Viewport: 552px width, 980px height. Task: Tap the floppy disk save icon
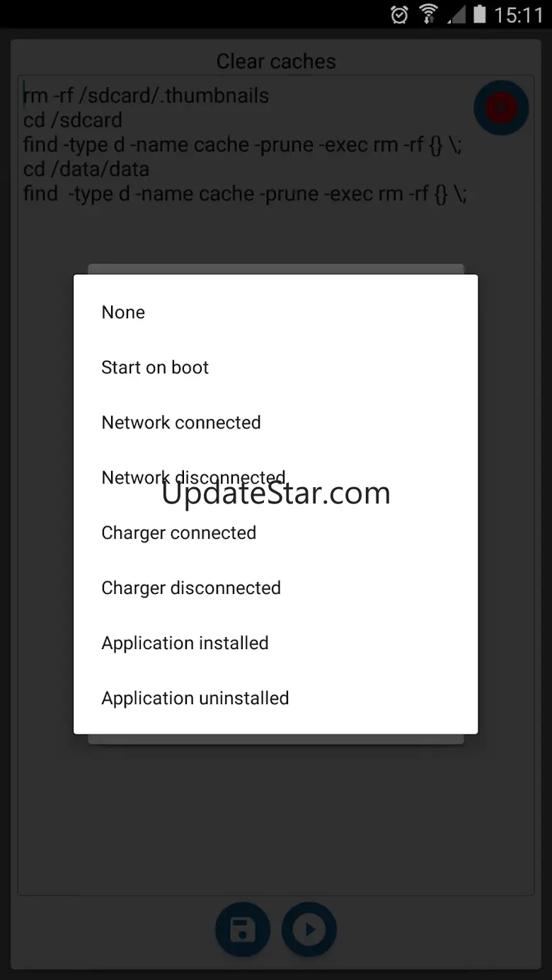243,930
